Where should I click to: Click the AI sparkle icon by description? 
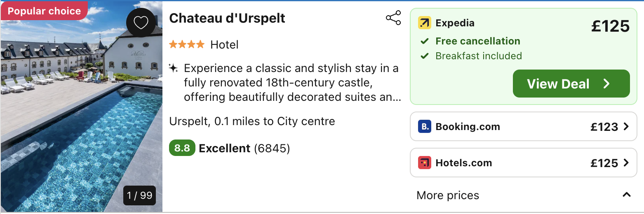click(174, 68)
